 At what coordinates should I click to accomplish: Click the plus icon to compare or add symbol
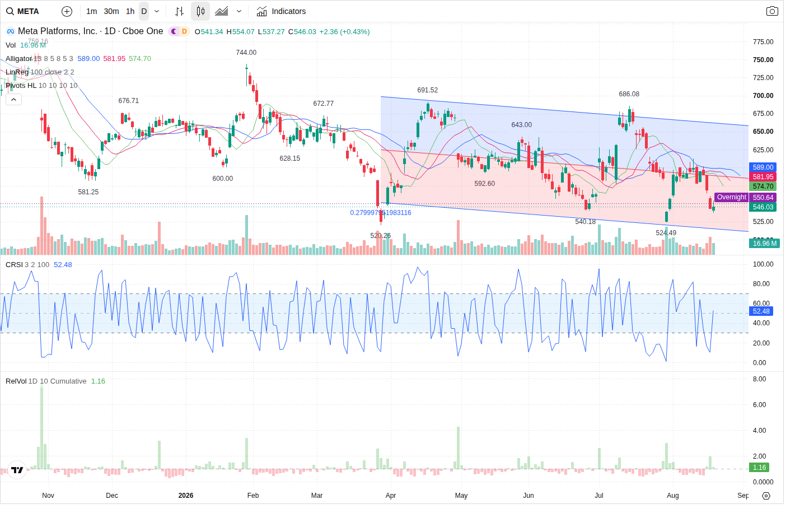click(67, 11)
